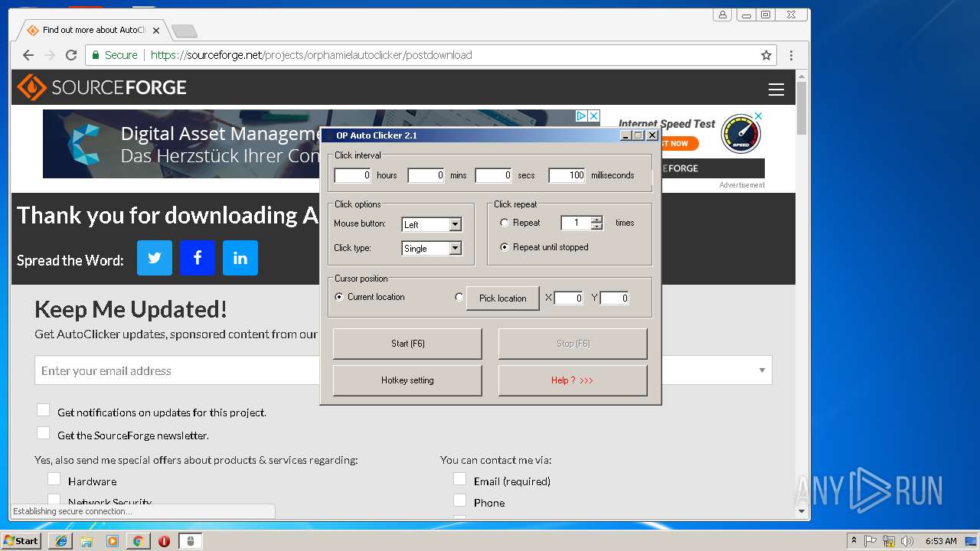Click the hours interval field
The height and width of the screenshot is (551, 980).
point(352,175)
